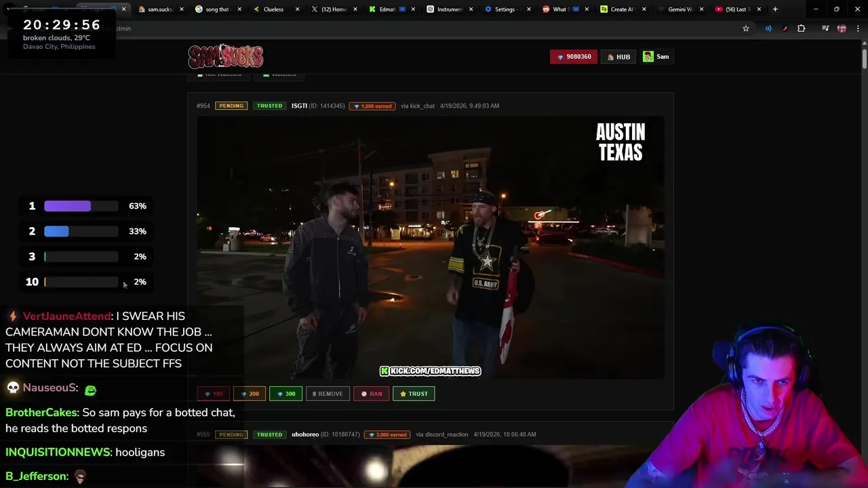868x488 pixels.
Task: Click the TRUSTED badge on submission #954
Action: point(269,106)
